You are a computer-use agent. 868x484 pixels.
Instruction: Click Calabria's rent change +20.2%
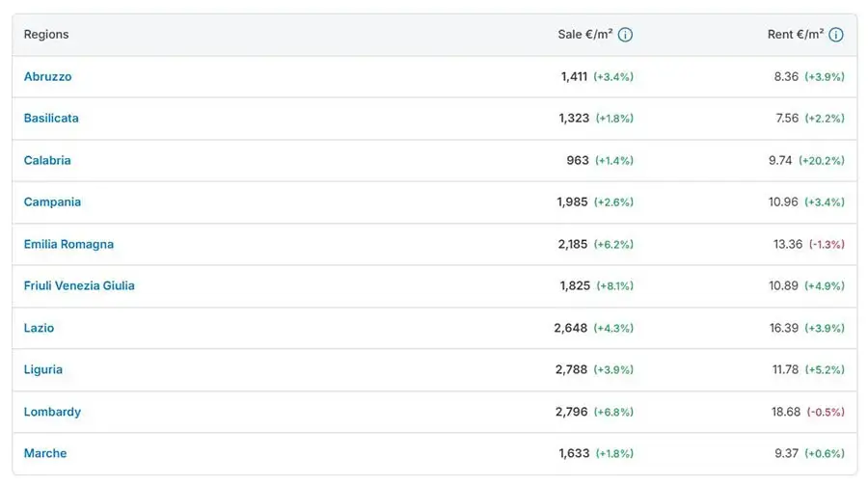click(822, 160)
